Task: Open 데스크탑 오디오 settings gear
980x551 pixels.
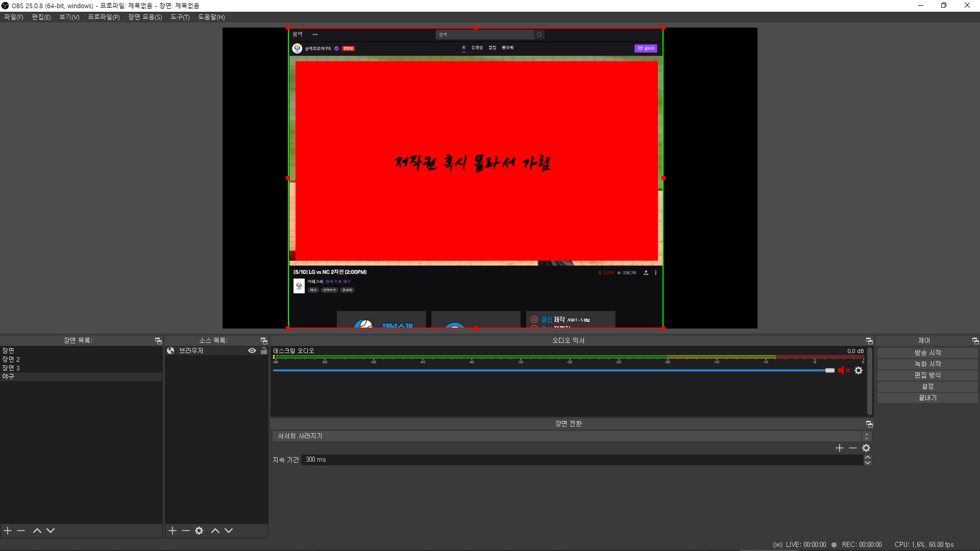Action: [859, 370]
